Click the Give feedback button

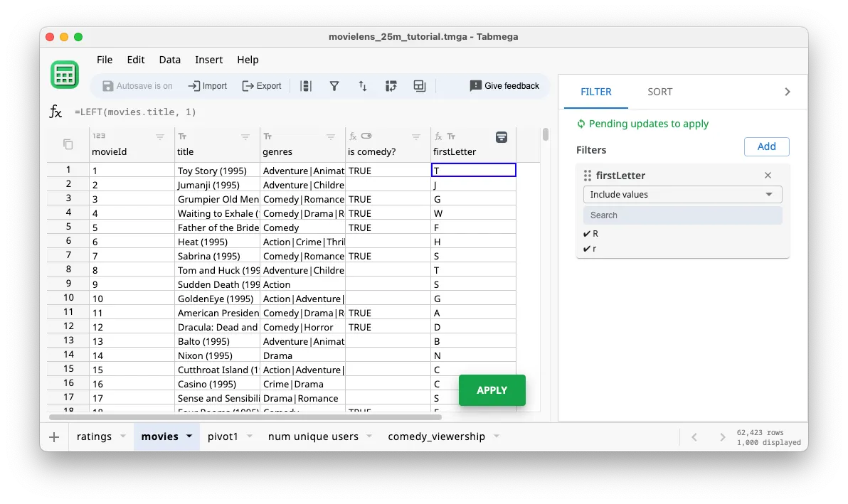504,85
